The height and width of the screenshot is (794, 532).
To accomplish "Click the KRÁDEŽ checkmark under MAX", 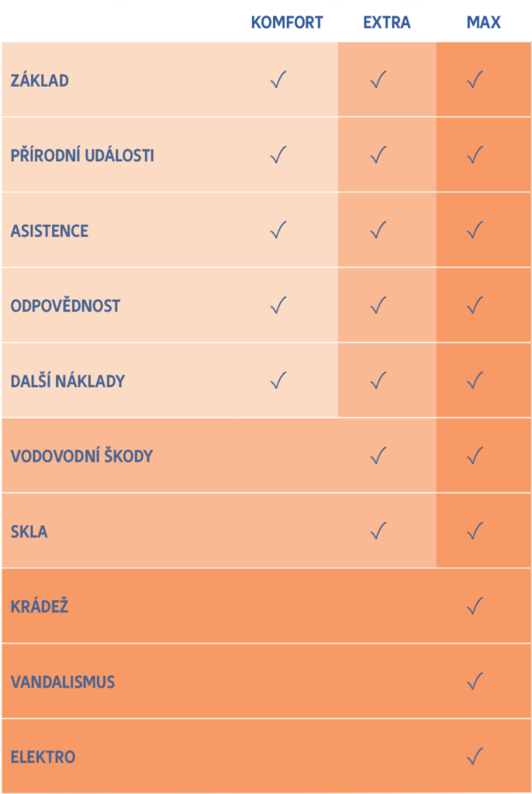I will pyautogui.click(x=475, y=606).
